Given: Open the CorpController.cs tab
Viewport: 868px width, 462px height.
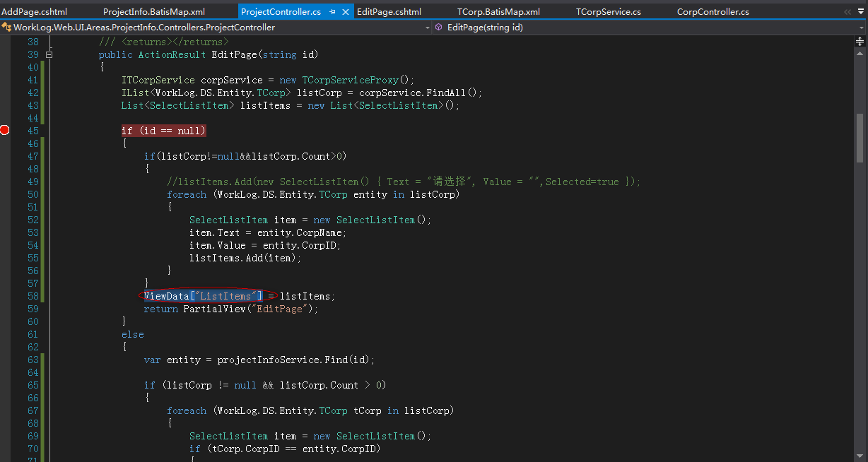Looking at the screenshot, I should (x=712, y=12).
